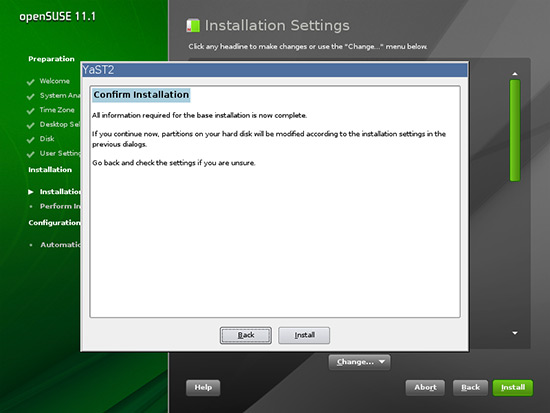Click the Confirm Installation heading
550x413 pixels.
pos(141,95)
